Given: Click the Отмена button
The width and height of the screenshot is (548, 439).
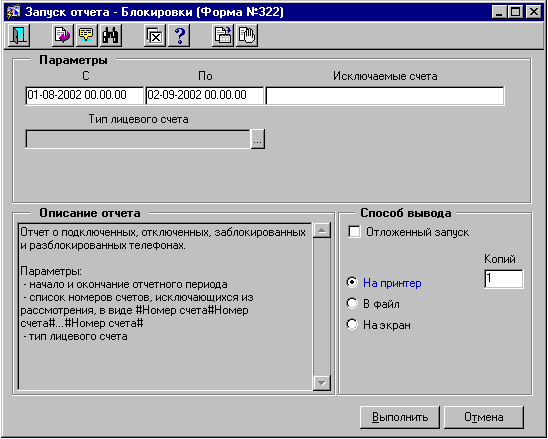Looking at the screenshot, I should (x=484, y=417).
